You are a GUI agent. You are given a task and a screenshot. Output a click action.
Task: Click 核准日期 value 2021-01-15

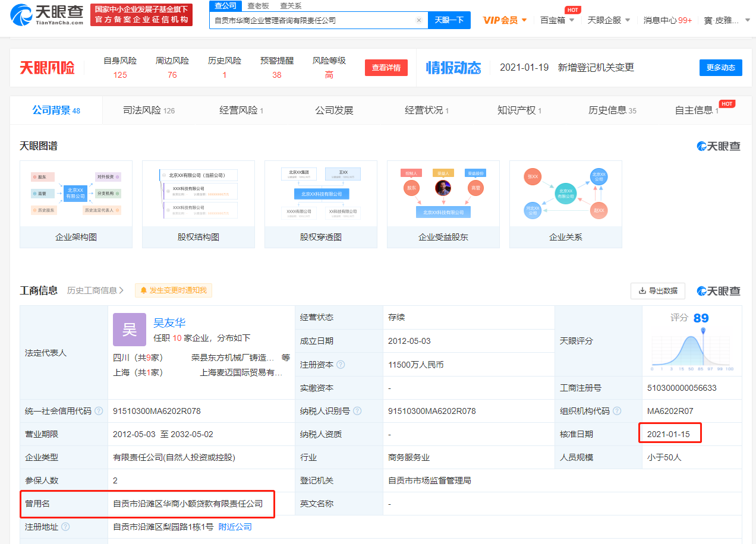(x=669, y=434)
